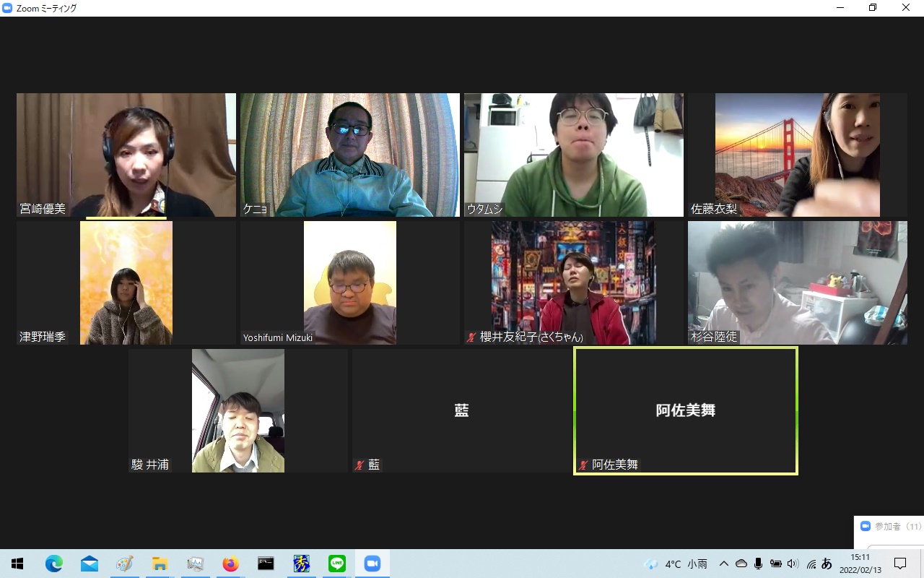
Task: Open the Hidemaru editor taskbar icon
Action: point(301,564)
